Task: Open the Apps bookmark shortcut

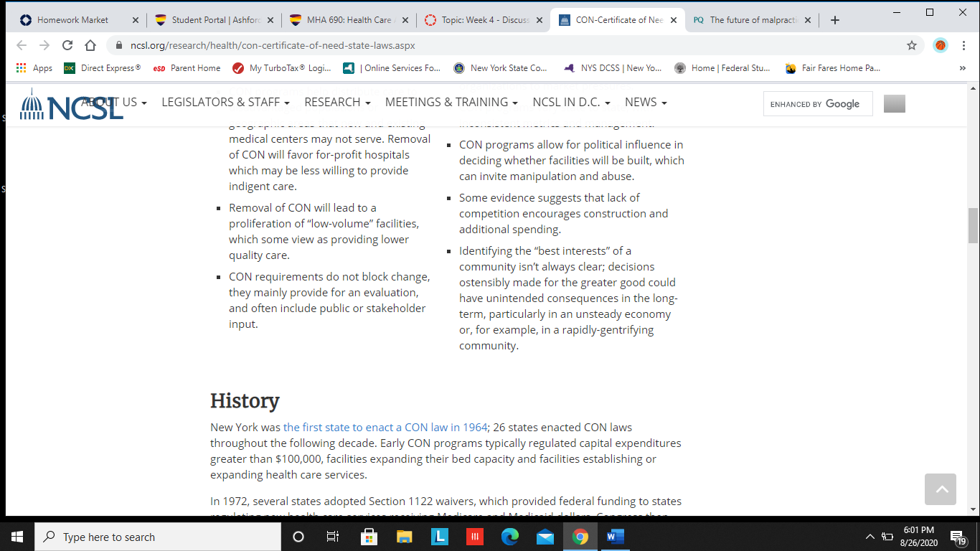Action: (34, 68)
